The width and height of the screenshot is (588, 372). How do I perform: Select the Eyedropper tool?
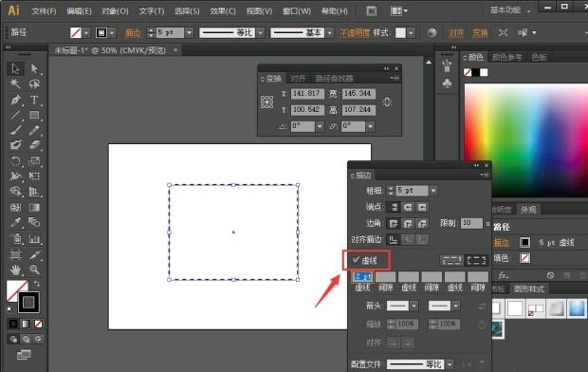tap(15, 223)
